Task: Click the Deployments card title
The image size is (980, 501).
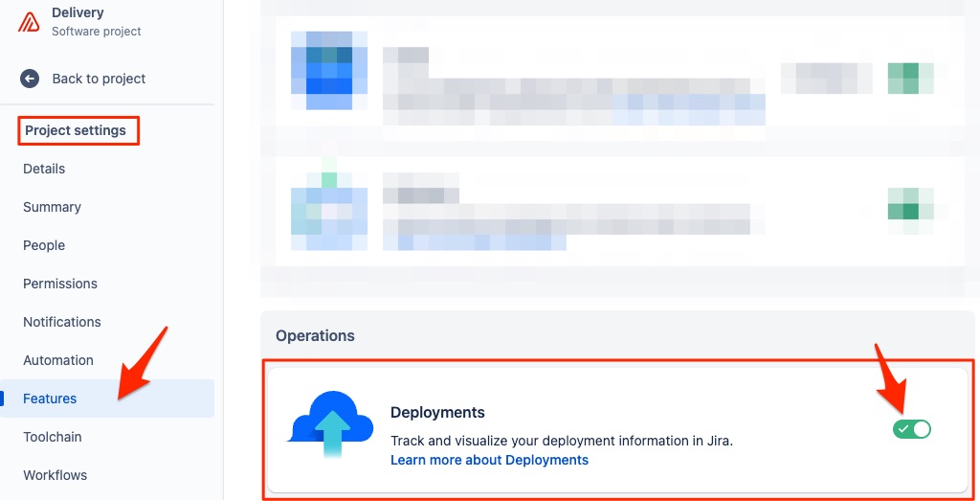Action: [437, 413]
